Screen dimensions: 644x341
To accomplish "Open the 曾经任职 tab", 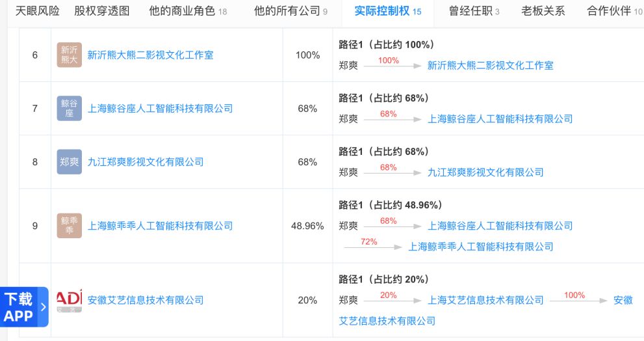I will (474, 11).
